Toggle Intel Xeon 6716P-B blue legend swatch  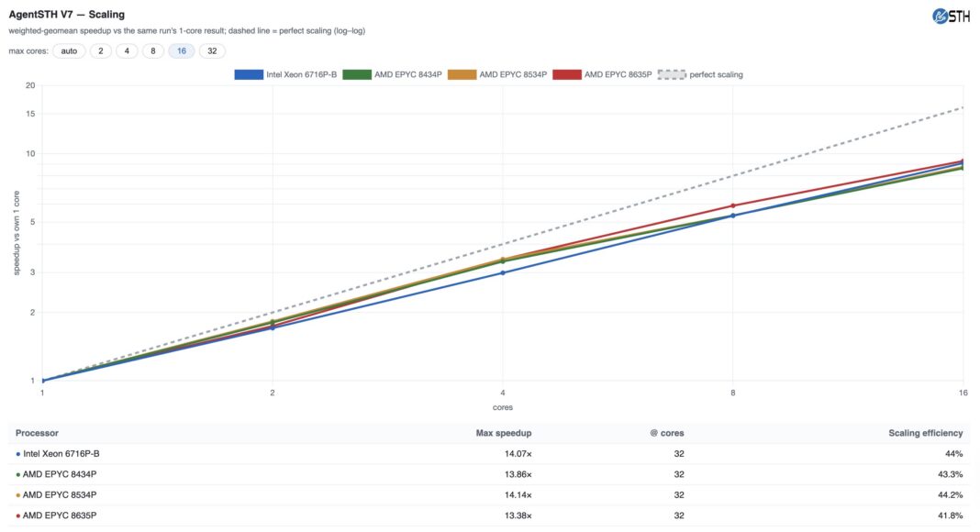[x=249, y=74]
